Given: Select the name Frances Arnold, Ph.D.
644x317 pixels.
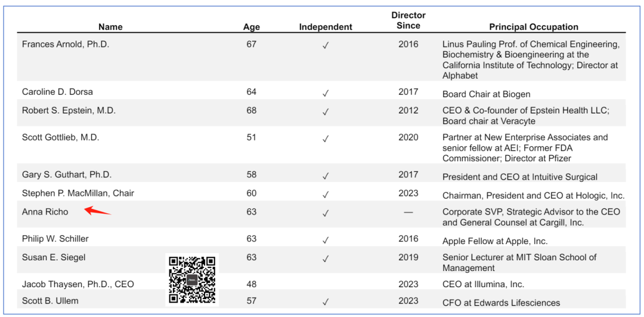Looking at the screenshot, I should coord(66,44).
